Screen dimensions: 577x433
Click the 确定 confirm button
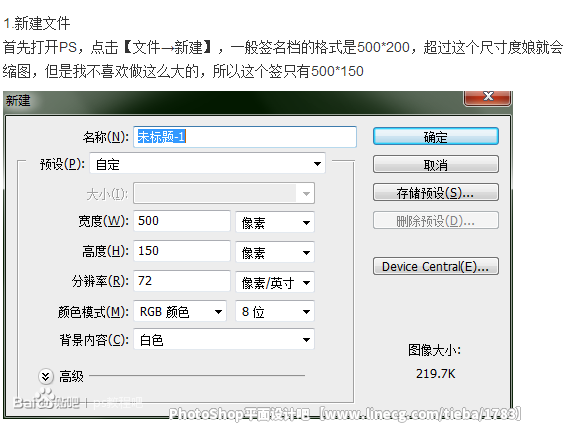436,136
